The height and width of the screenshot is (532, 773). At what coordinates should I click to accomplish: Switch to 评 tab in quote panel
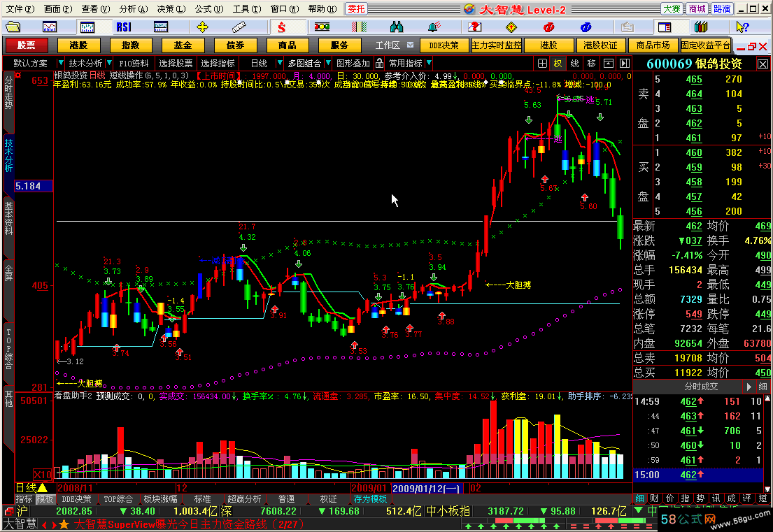tap(747, 498)
